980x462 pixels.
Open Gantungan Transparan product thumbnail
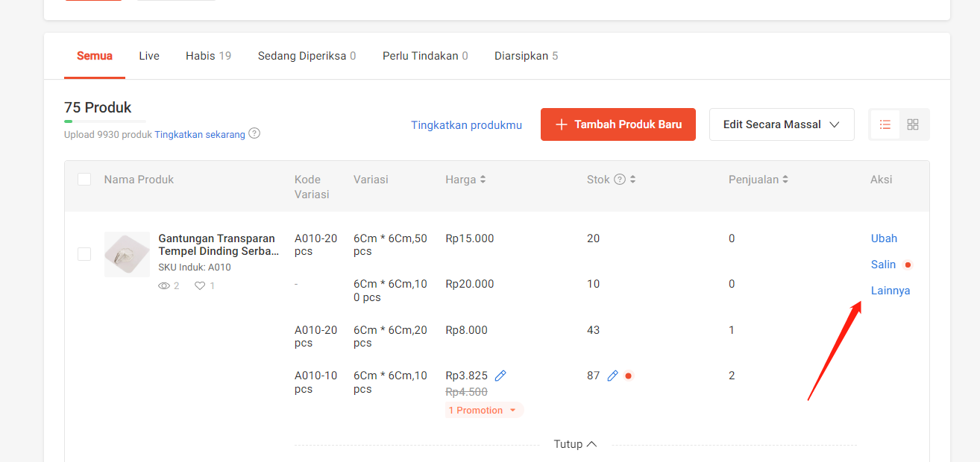pyautogui.click(x=127, y=254)
